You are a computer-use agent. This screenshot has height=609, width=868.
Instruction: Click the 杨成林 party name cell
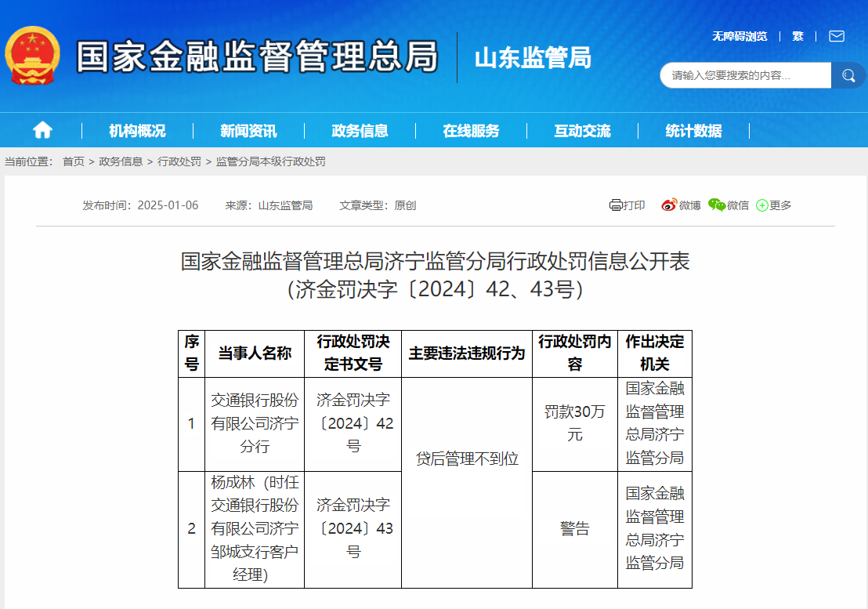pyautogui.click(x=255, y=529)
